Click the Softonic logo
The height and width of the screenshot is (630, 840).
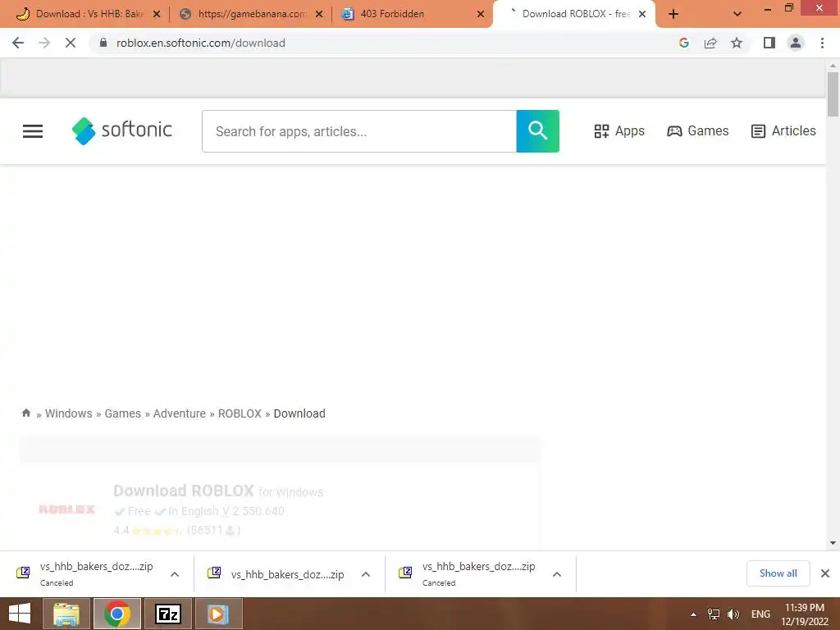(x=122, y=130)
